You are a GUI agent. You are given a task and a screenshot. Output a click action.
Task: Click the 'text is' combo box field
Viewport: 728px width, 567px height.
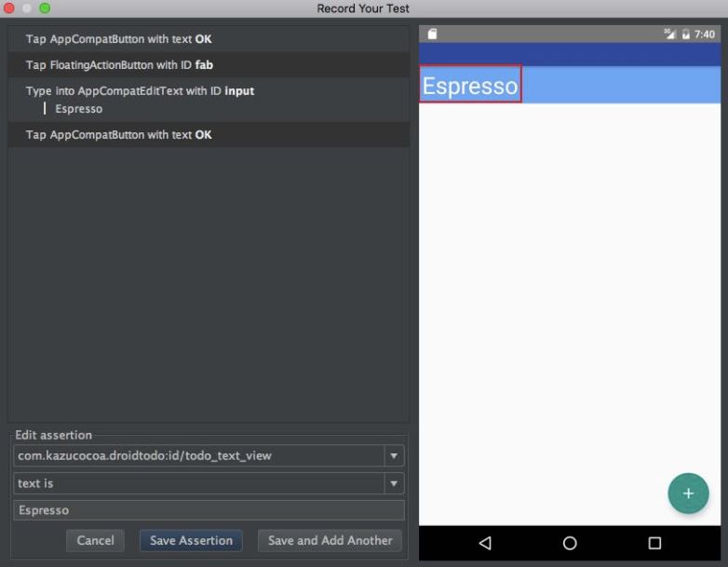209,483
